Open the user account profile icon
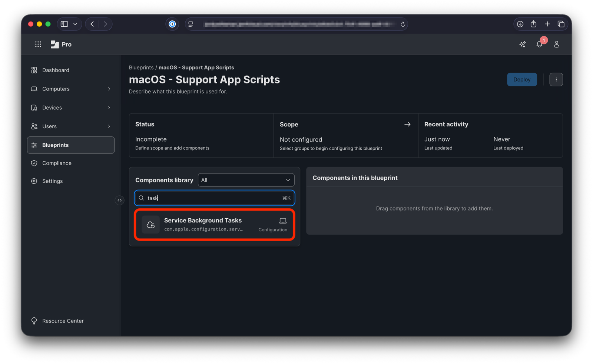The height and width of the screenshot is (364, 593). [x=556, y=44]
